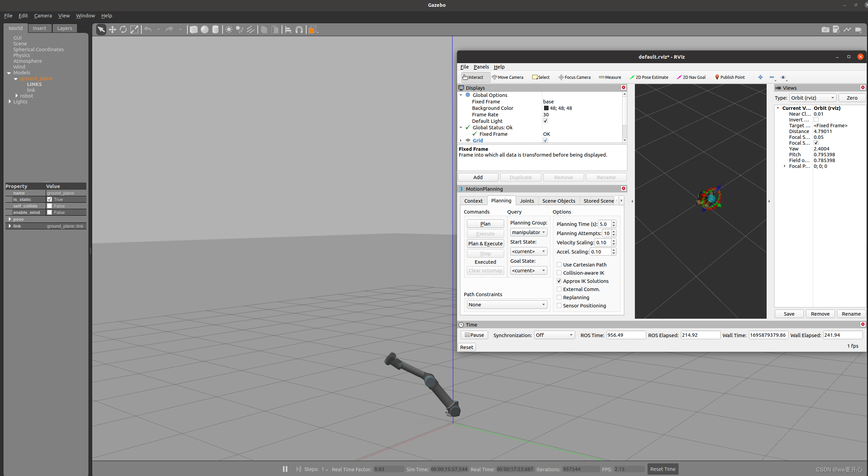868x476 pixels.
Task: Toggle the Default Light checkbox
Action: 545,121
